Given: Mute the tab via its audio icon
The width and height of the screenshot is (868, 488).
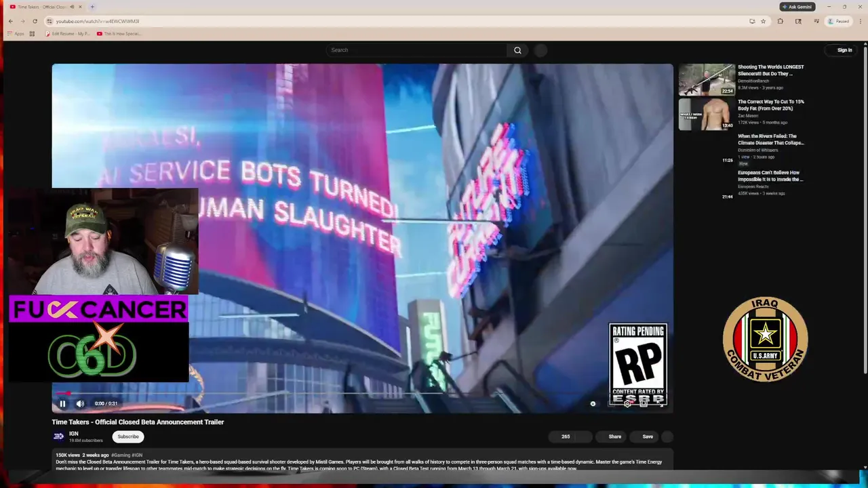Looking at the screenshot, I should pos(72,7).
